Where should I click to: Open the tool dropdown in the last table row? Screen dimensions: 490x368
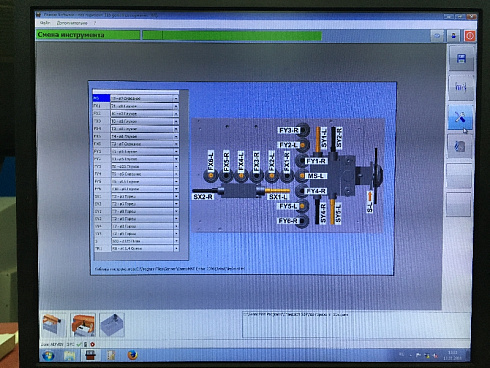(176, 249)
